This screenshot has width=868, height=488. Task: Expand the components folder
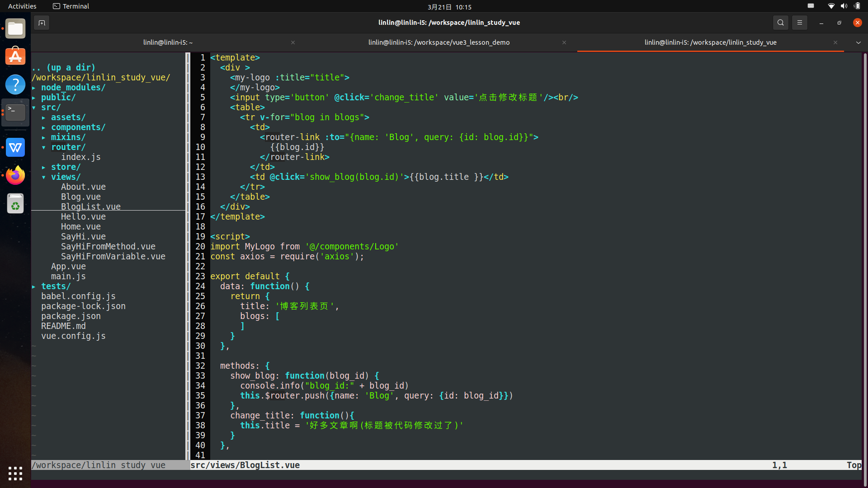point(78,127)
